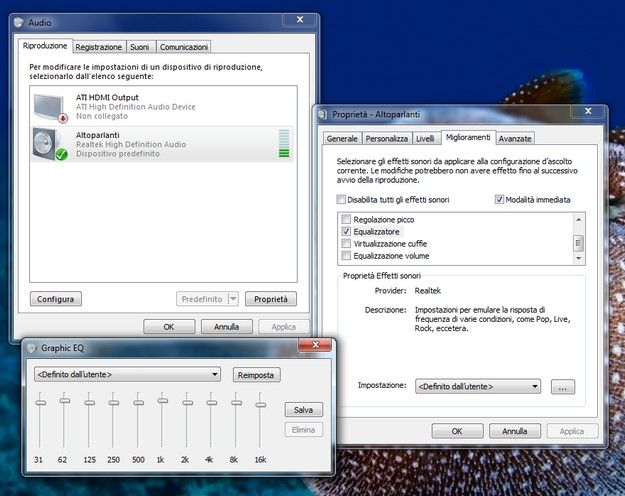Image resolution: width=625 pixels, height=496 pixels.
Task: Click the 1k frequency slider handle
Action: coord(163,400)
